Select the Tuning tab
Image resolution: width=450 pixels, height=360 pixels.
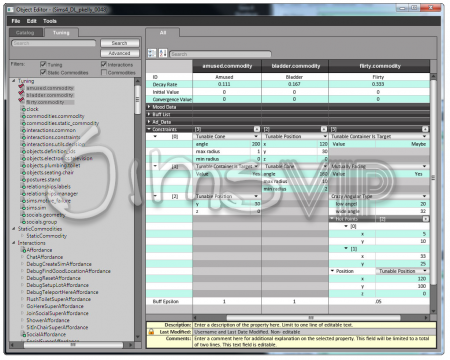pos(61,32)
